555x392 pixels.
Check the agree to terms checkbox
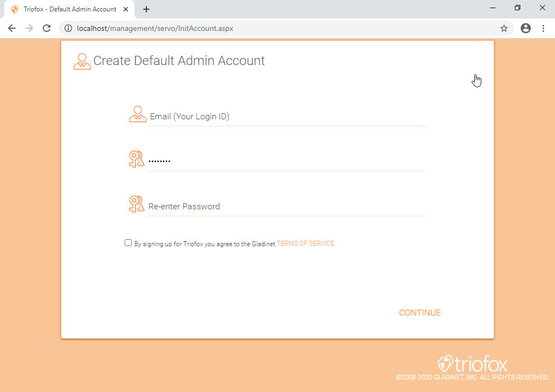pos(128,242)
